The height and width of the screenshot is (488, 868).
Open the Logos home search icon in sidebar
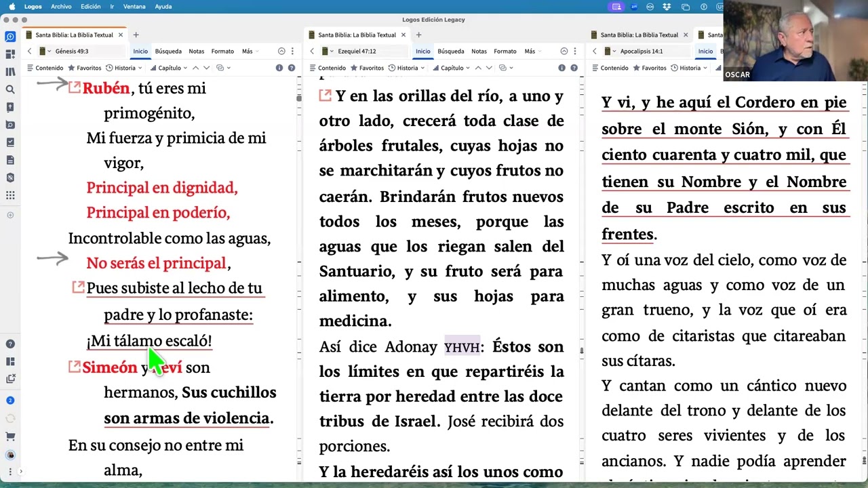(x=10, y=37)
